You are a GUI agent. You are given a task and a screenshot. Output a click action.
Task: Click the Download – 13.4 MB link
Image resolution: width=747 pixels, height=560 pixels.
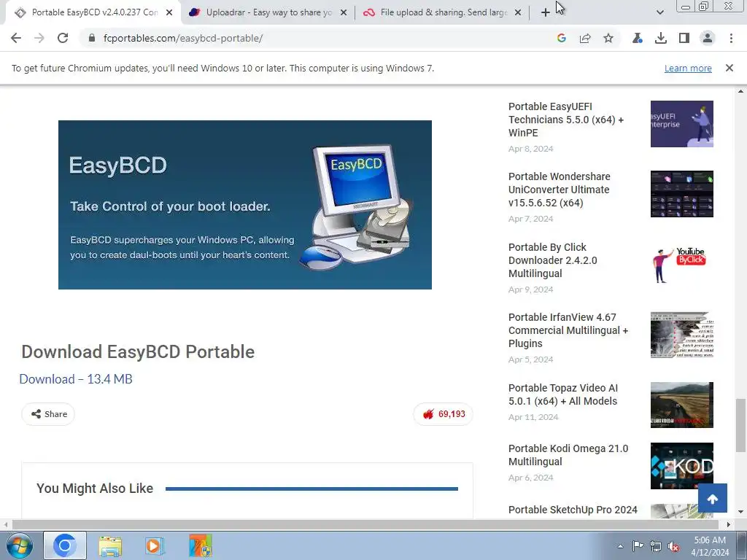click(x=76, y=379)
